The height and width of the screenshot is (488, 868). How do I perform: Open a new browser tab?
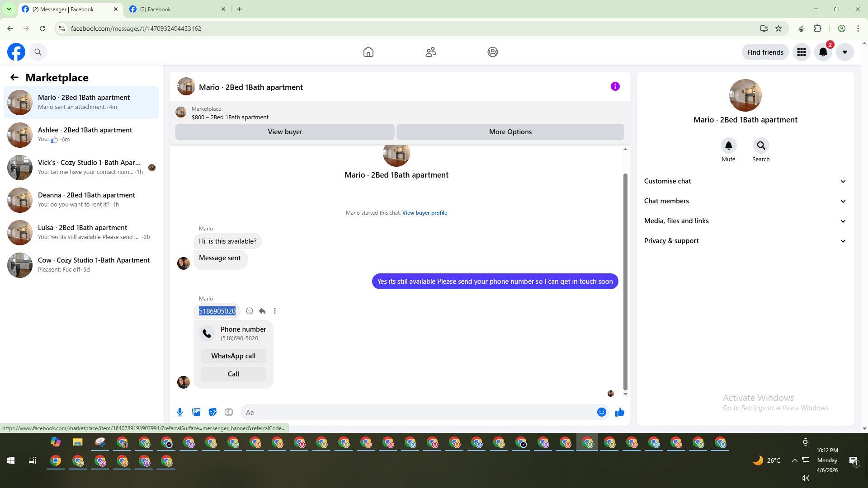pyautogui.click(x=240, y=9)
